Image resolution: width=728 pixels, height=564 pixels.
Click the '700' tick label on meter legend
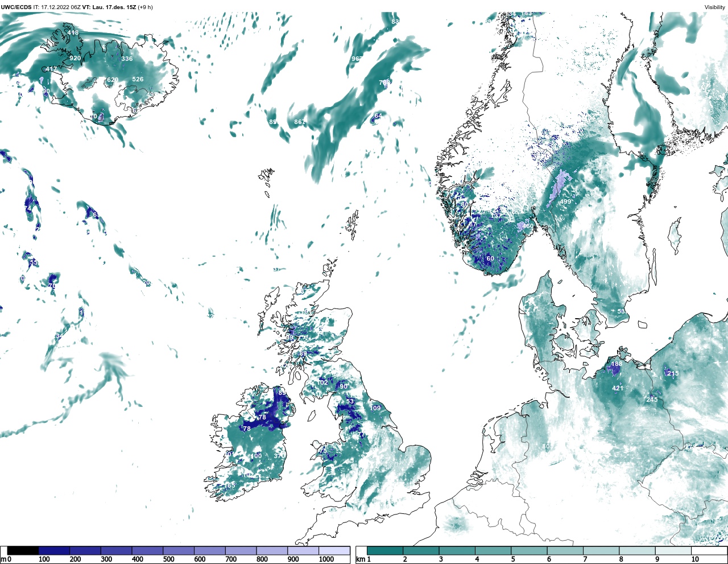click(x=231, y=559)
